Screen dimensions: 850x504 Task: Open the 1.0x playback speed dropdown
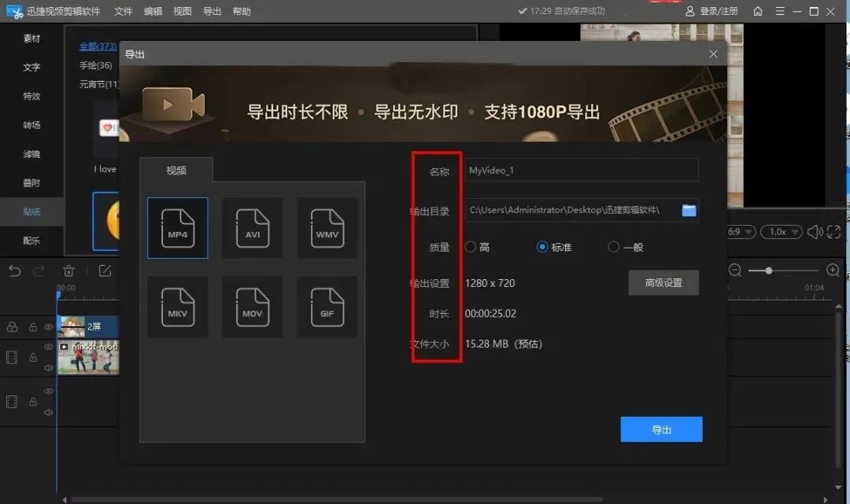click(781, 231)
